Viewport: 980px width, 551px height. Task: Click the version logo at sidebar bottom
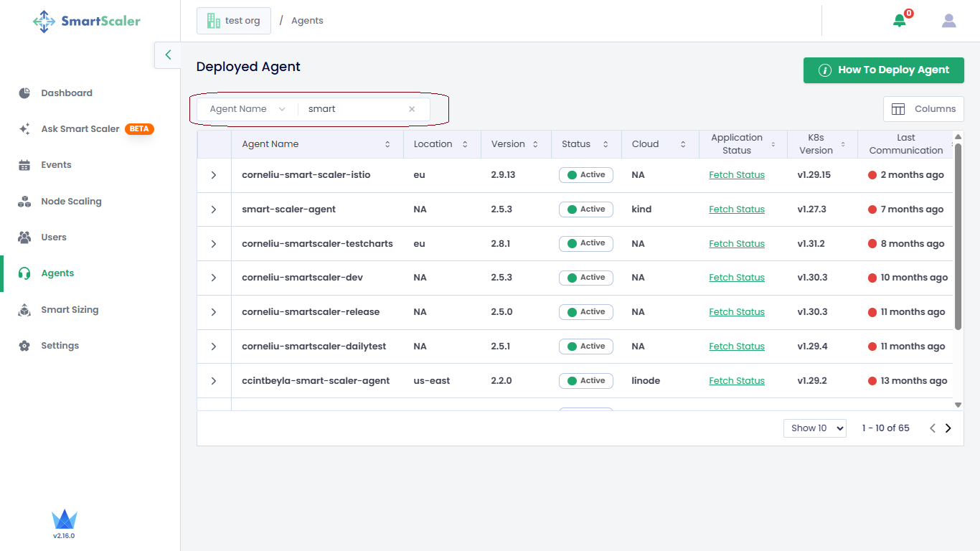tap(64, 520)
